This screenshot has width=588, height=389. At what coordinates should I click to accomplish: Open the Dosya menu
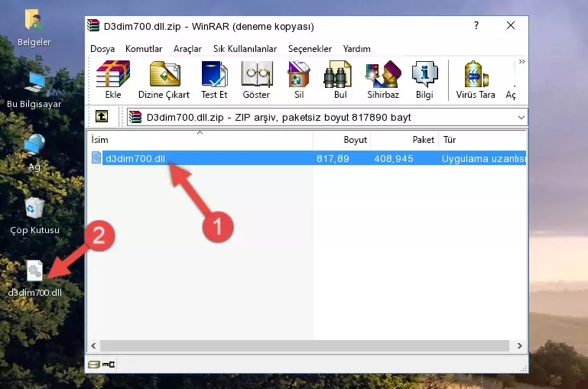(102, 49)
